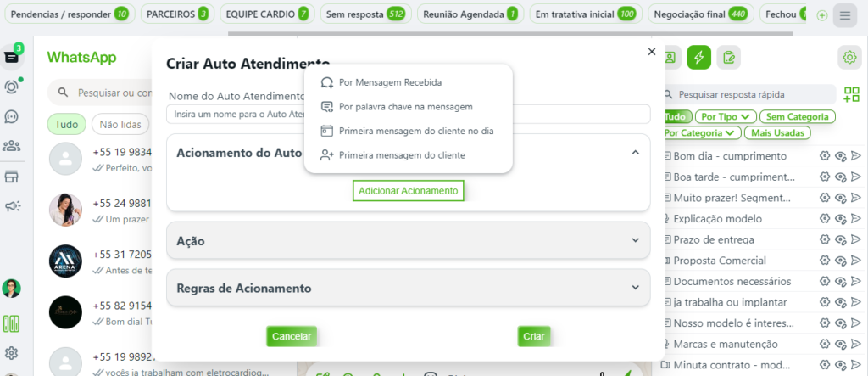
Task: Toggle visibility of 'Proposta Comercial' reply
Action: pyautogui.click(x=840, y=261)
